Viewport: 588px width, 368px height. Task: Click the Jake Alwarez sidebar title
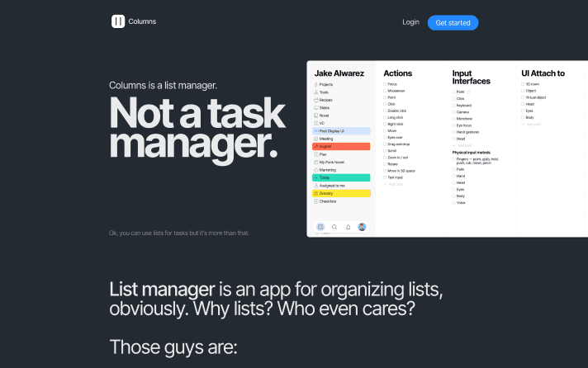339,73
